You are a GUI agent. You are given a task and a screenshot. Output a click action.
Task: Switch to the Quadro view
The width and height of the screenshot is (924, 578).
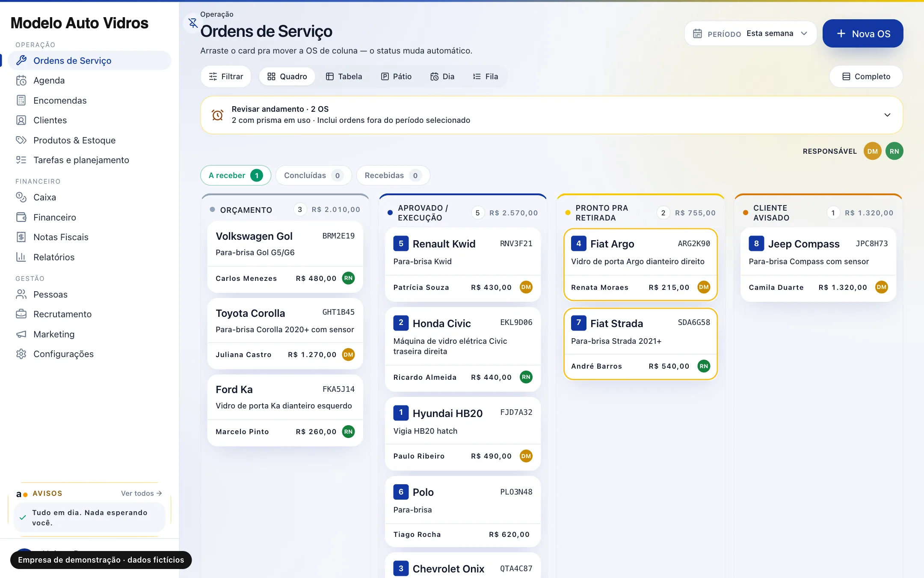[x=287, y=77]
